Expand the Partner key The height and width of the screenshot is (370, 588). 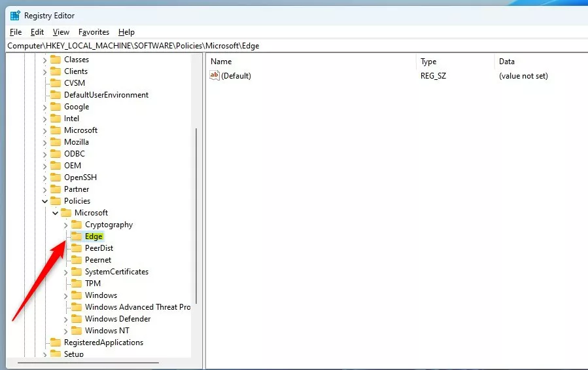tap(44, 189)
